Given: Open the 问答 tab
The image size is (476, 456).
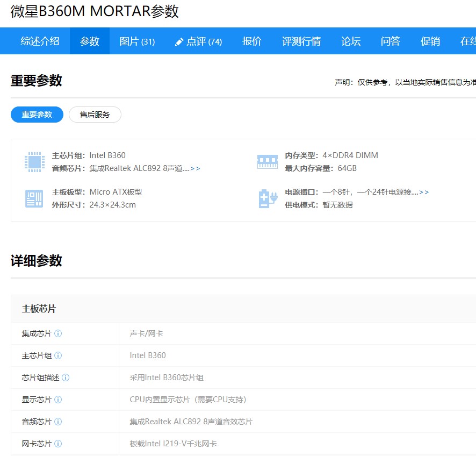Looking at the screenshot, I should pos(391,41).
